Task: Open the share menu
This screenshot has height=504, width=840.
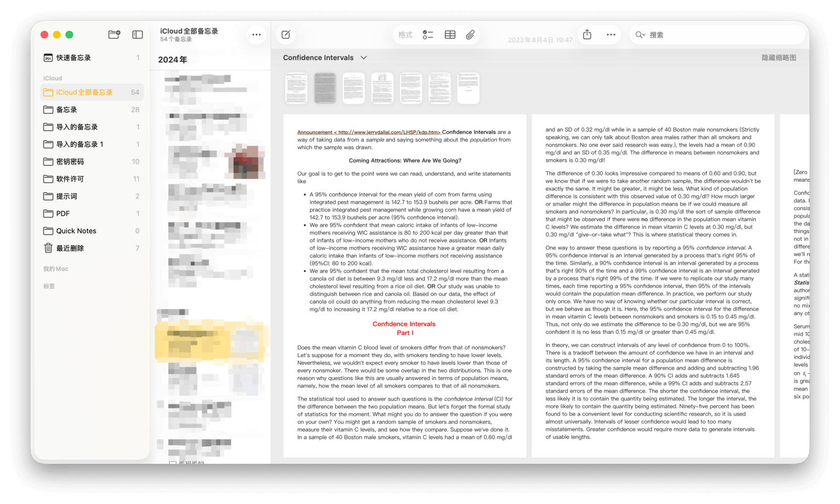Action: (x=587, y=35)
